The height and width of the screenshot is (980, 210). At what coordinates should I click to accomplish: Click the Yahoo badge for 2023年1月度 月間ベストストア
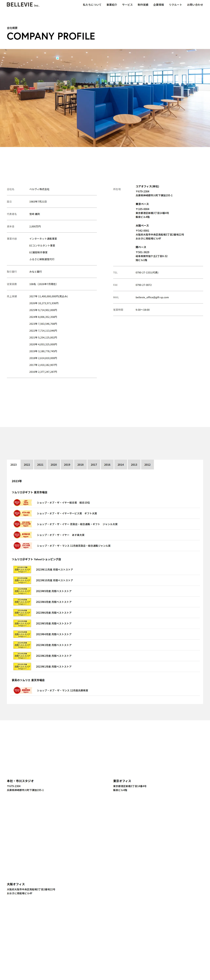[22, 667]
